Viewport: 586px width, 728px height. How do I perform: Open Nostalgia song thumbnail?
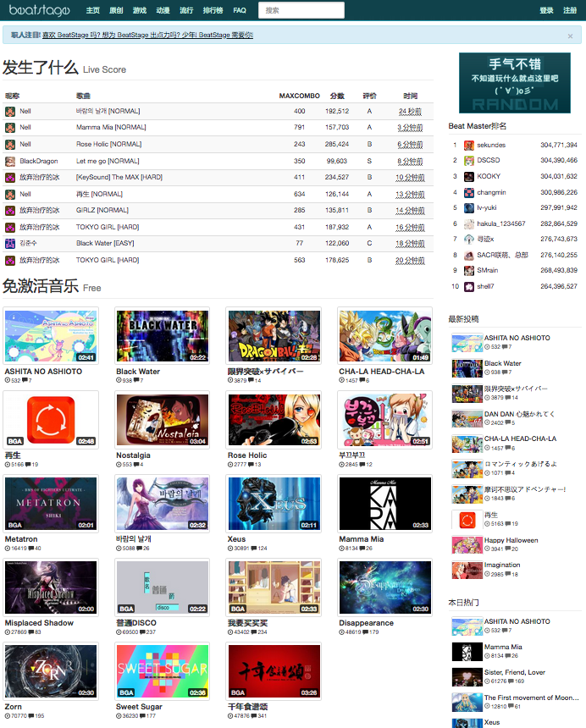click(162, 420)
